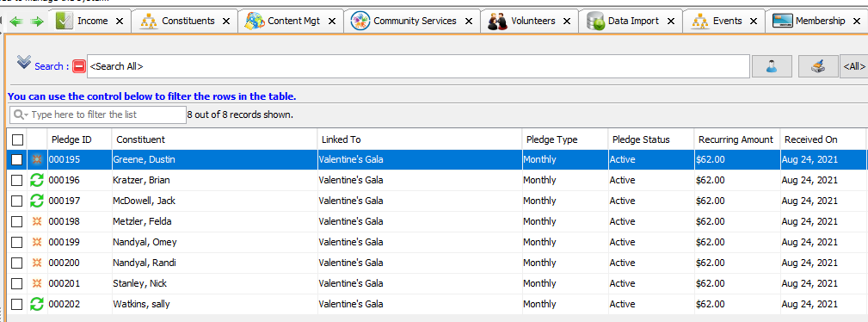Viewport: 868px width, 322px height.
Task: Click orange status icon for pledge 000200
Action: tap(37, 263)
